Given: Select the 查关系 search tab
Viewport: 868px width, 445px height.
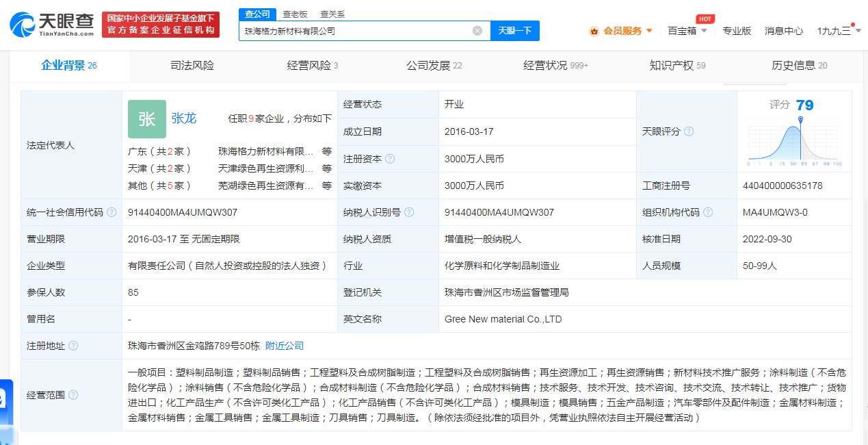Looking at the screenshot, I should click(x=332, y=14).
